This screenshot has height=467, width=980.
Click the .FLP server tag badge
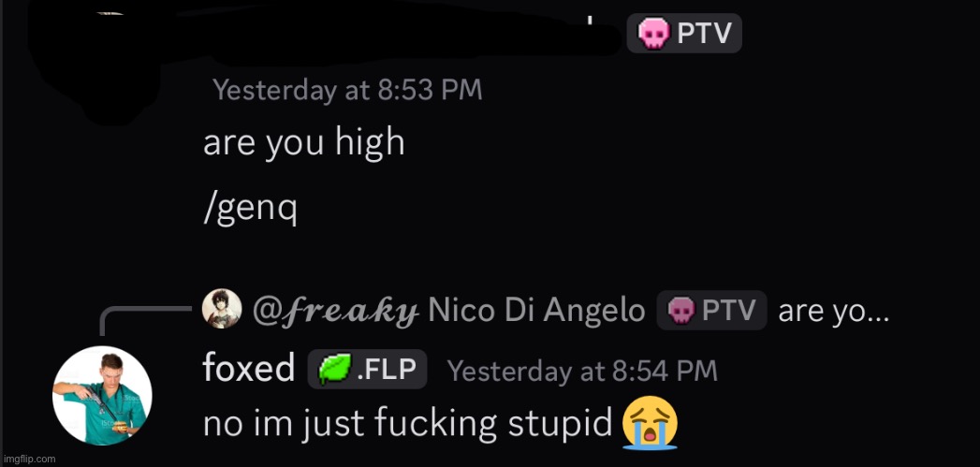pyautogui.click(x=368, y=369)
